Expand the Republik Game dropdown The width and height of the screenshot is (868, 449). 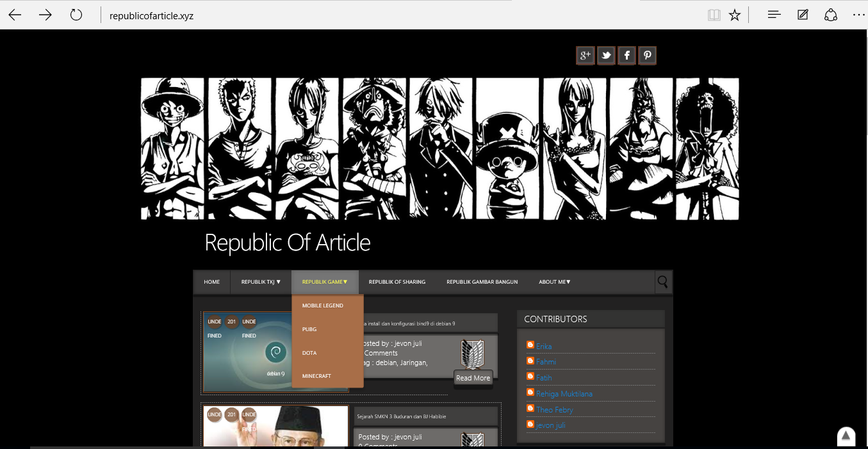(x=325, y=282)
